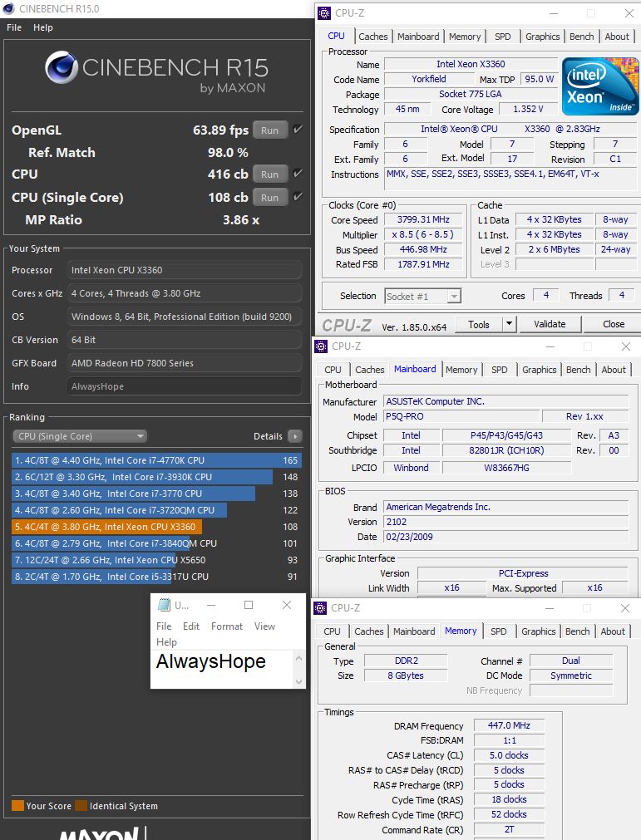This screenshot has height=840, width=641.
Task: Run the CPU benchmark
Action: (x=270, y=174)
